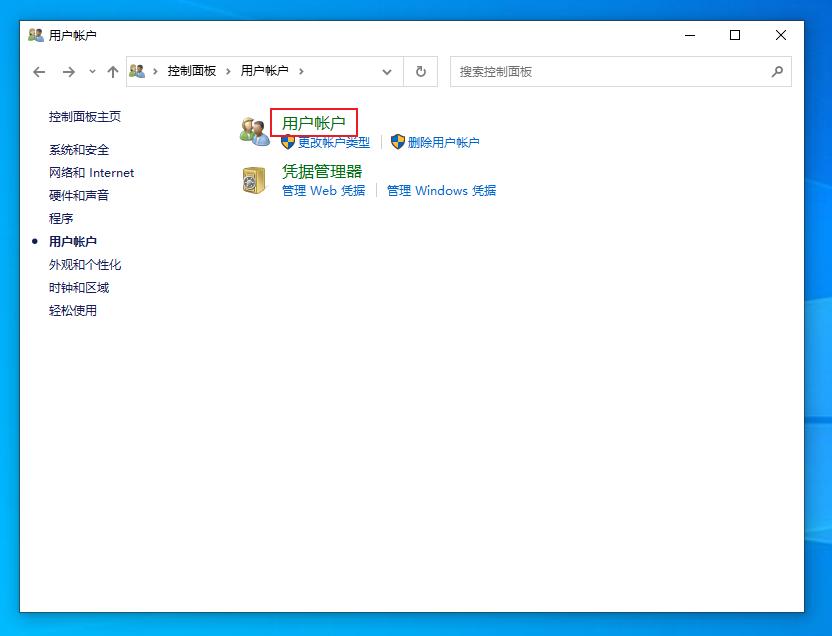Go back with the left arrow

coord(39,72)
